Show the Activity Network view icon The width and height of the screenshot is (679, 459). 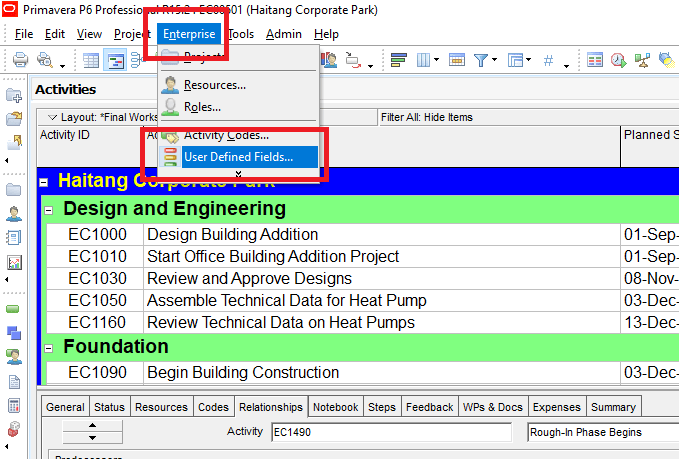point(136,60)
